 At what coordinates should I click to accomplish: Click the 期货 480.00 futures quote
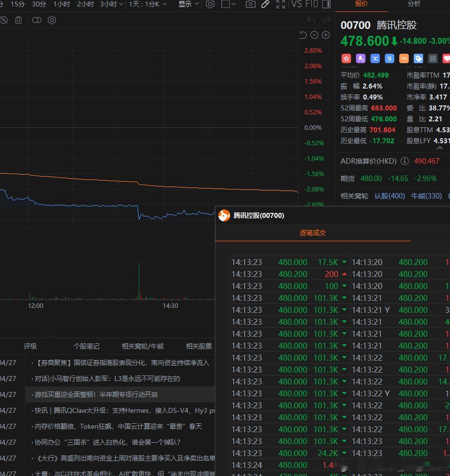pyautogui.click(x=371, y=179)
